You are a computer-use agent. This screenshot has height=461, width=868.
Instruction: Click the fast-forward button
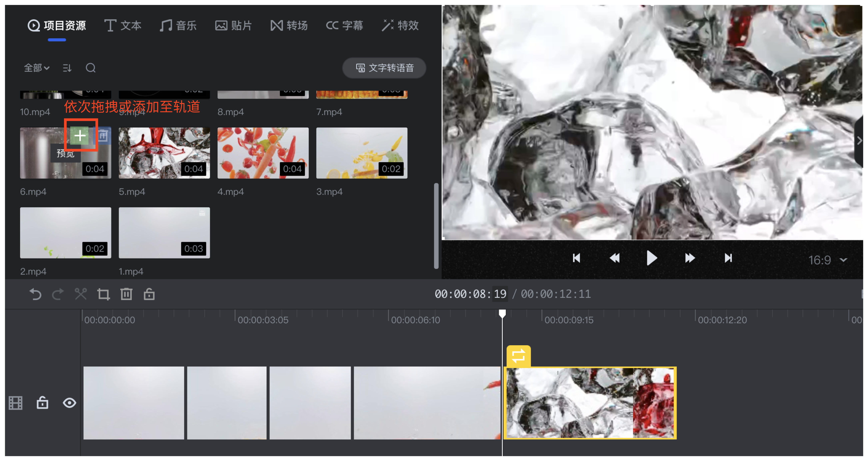[x=690, y=258]
